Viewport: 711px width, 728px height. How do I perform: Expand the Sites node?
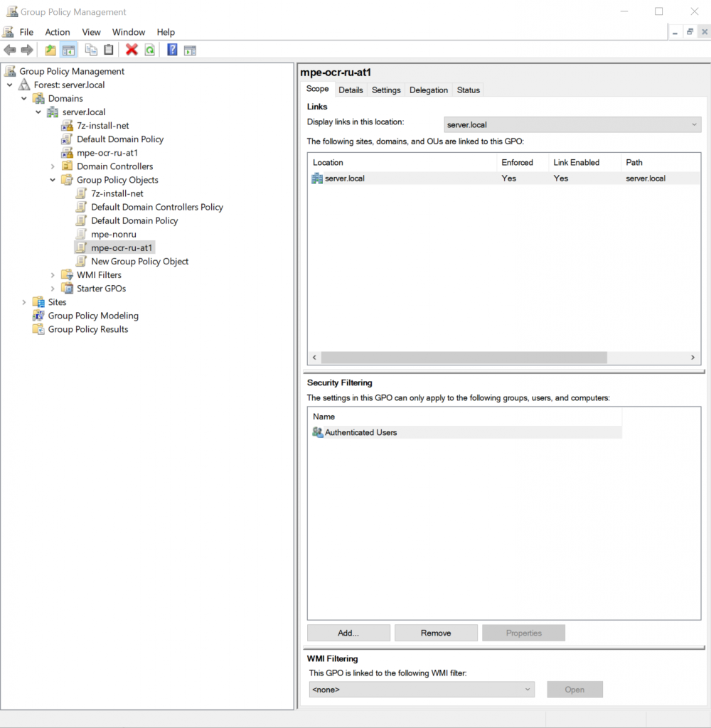(x=24, y=301)
